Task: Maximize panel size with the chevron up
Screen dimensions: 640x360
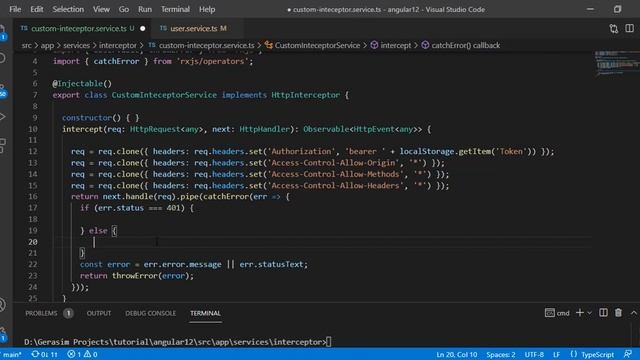Action: (633, 313)
